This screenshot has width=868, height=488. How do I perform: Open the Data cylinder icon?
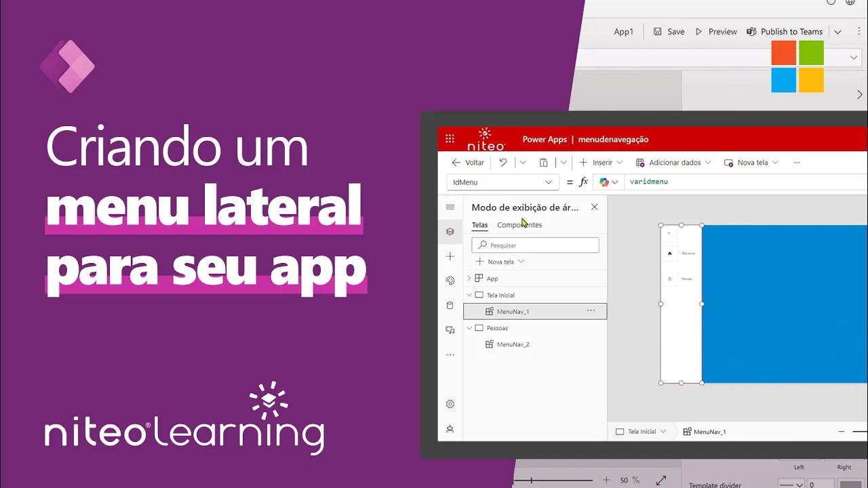pyautogui.click(x=450, y=306)
